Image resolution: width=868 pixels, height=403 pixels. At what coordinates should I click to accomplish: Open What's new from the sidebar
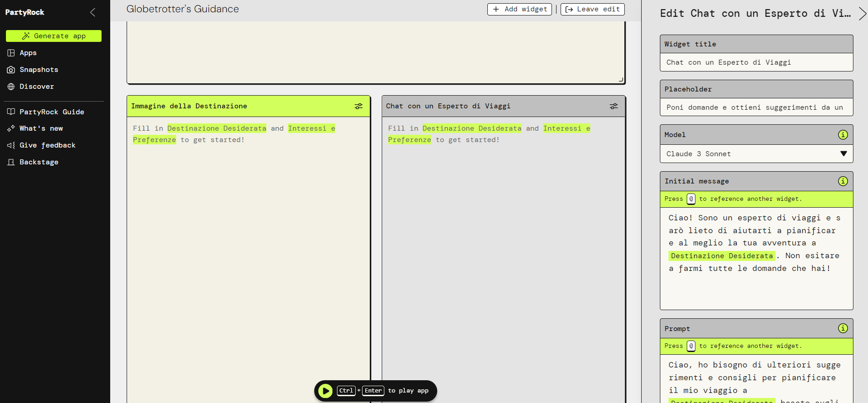[41, 128]
